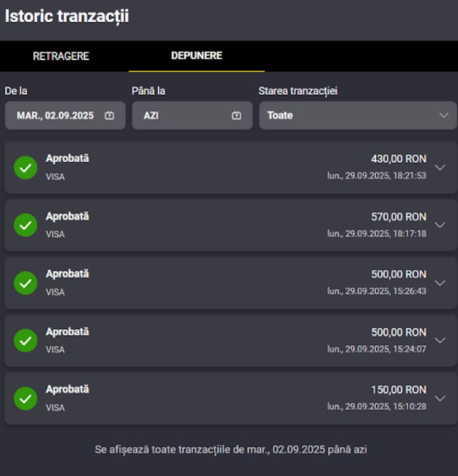Expand the 430,00 RON transaction details

click(440, 167)
